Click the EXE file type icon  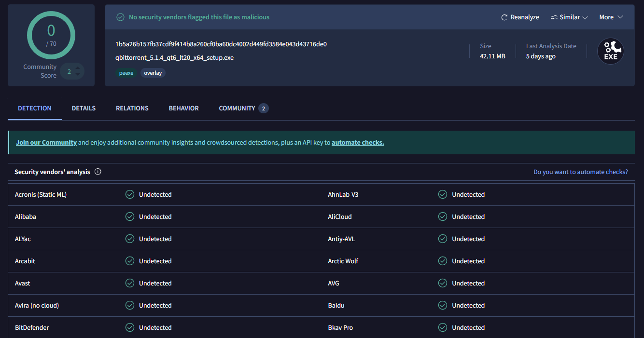pos(611,52)
